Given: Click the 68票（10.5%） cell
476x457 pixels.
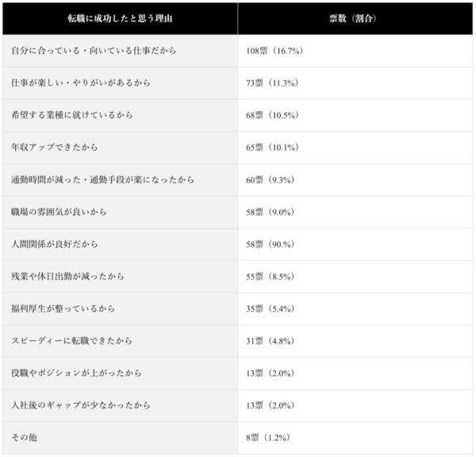Looking at the screenshot, I should coord(355,115).
